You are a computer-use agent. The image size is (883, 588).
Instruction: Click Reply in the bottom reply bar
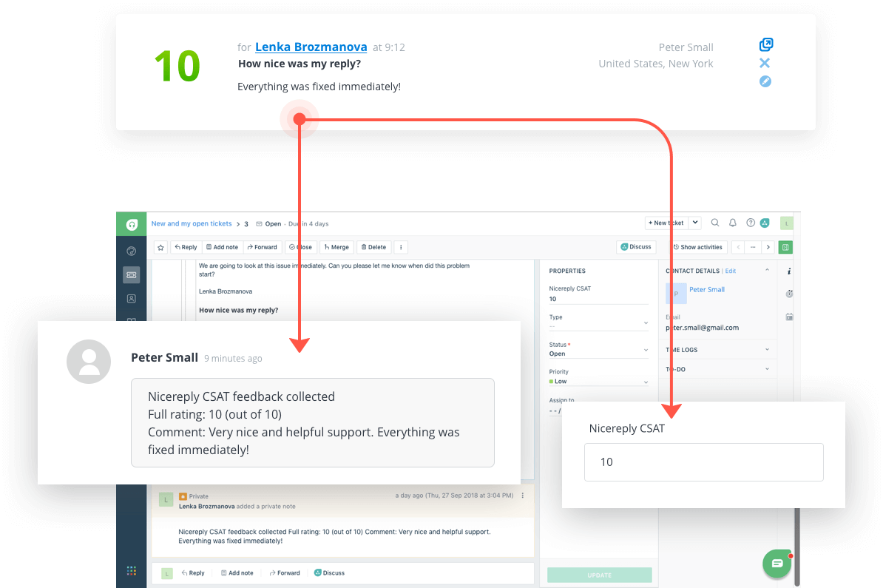(x=193, y=573)
